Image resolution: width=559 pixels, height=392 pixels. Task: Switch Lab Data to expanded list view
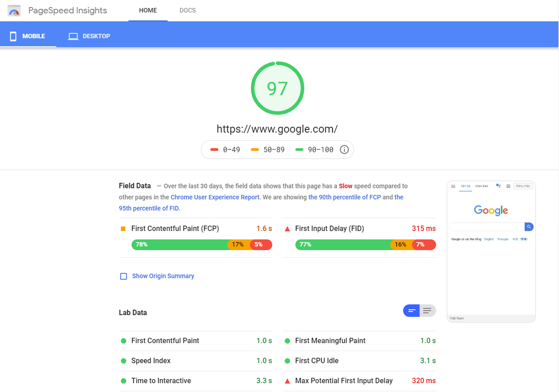pos(427,311)
